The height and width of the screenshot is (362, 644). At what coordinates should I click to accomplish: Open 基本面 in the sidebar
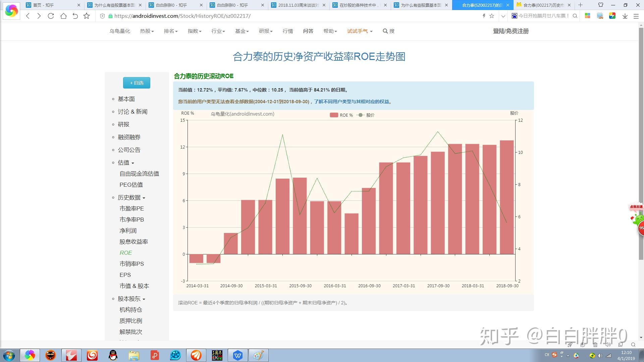click(x=126, y=99)
